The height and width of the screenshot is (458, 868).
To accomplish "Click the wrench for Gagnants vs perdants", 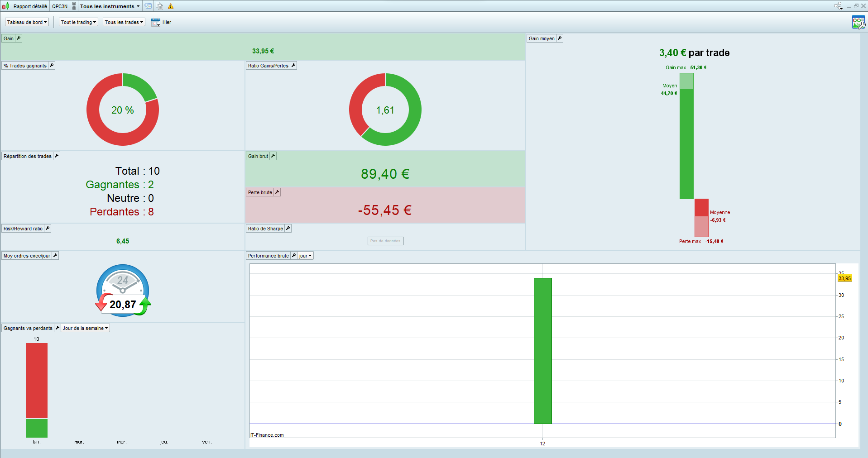I will point(58,328).
